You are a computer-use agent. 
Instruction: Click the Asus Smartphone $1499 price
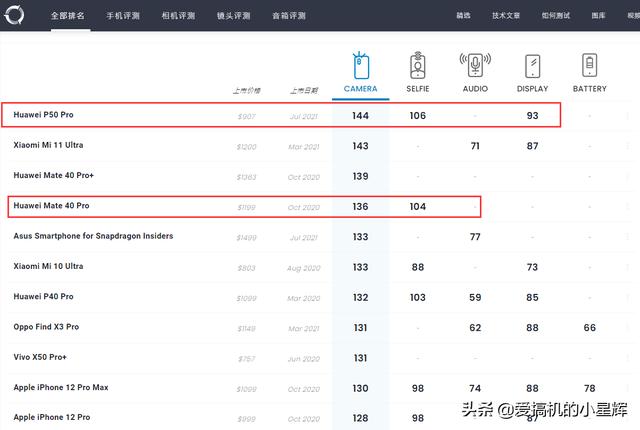[x=247, y=238]
